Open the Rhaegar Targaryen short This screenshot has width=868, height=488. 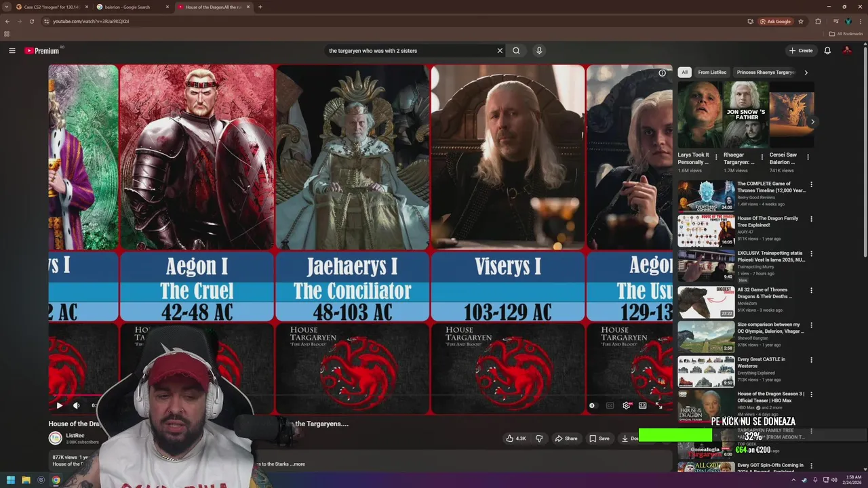point(746,115)
